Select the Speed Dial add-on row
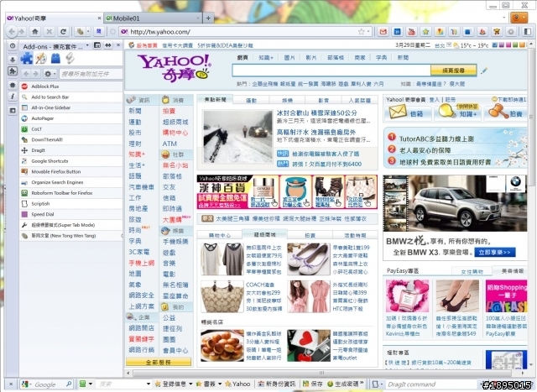 (x=71, y=214)
